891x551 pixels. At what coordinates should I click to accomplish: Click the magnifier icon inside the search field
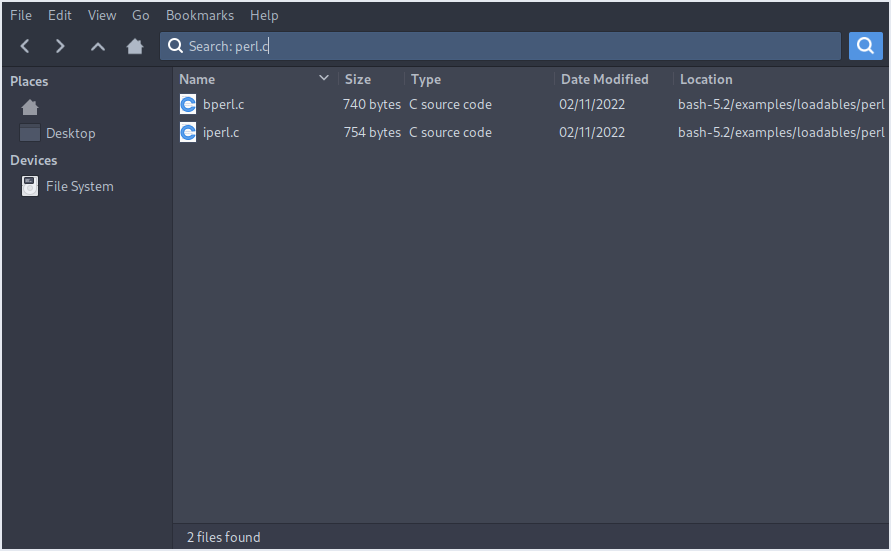[175, 46]
